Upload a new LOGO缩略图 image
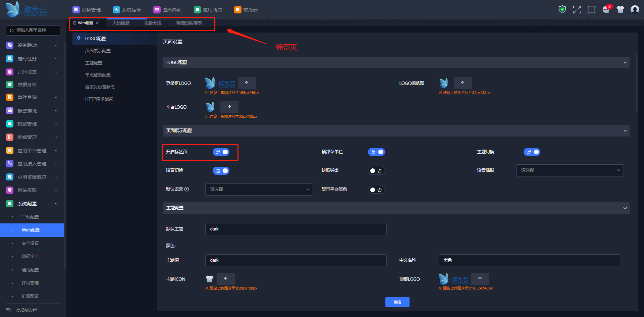The height and width of the screenshot is (317, 644). click(x=463, y=83)
